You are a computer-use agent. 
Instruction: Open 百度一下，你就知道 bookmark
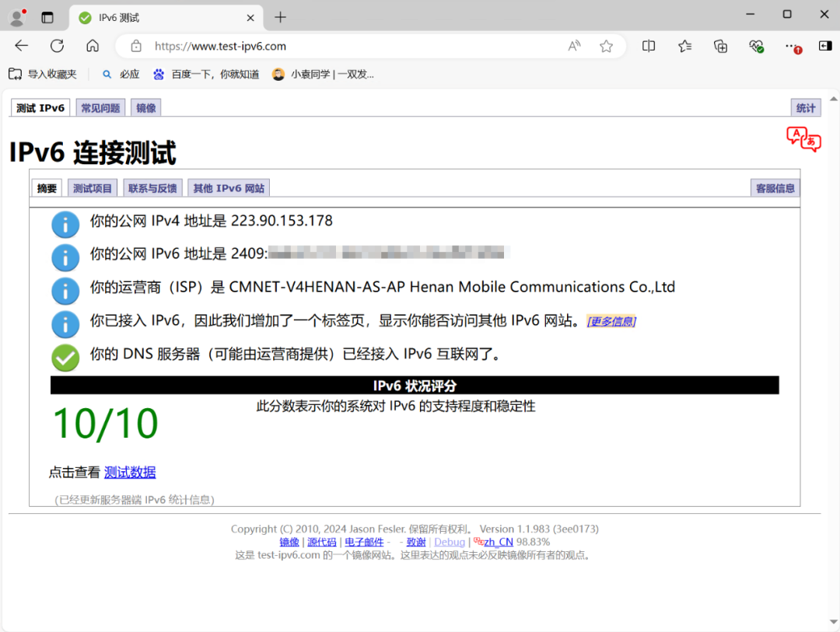(206, 75)
